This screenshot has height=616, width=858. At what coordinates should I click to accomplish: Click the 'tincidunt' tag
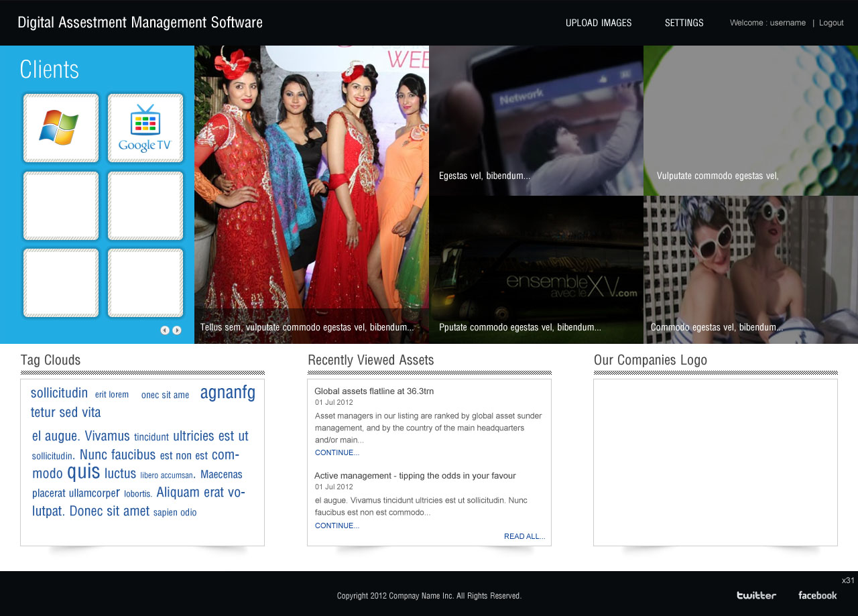click(151, 437)
